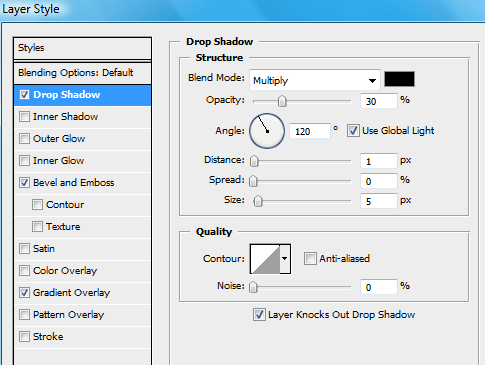This screenshot has height=365, width=485.
Task: Toggle the Drop Shadow checkbox
Action: (24, 95)
